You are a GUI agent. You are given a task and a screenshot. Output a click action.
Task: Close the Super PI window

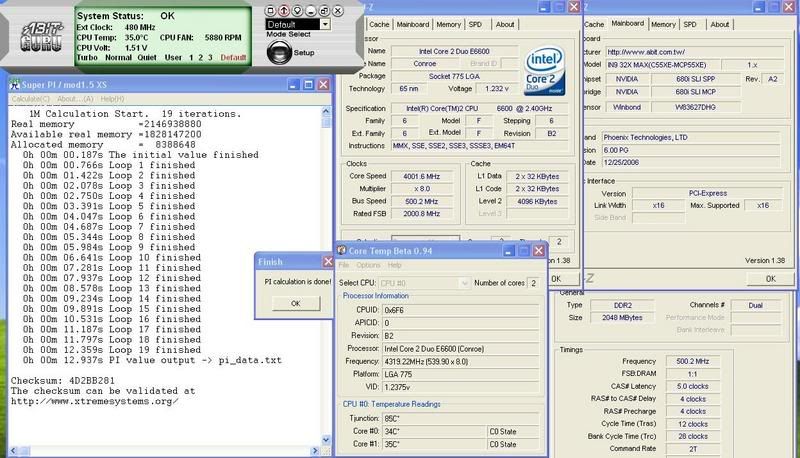pos(323,85)
